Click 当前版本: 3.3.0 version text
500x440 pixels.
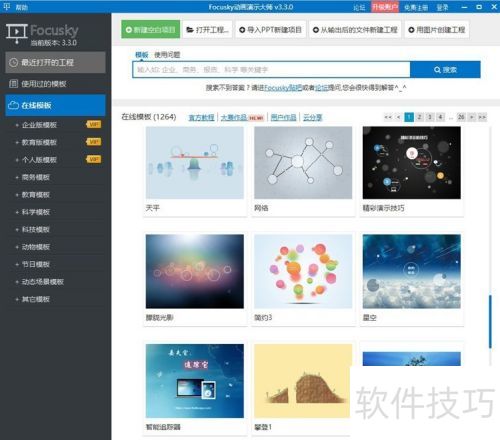(53, 43)
